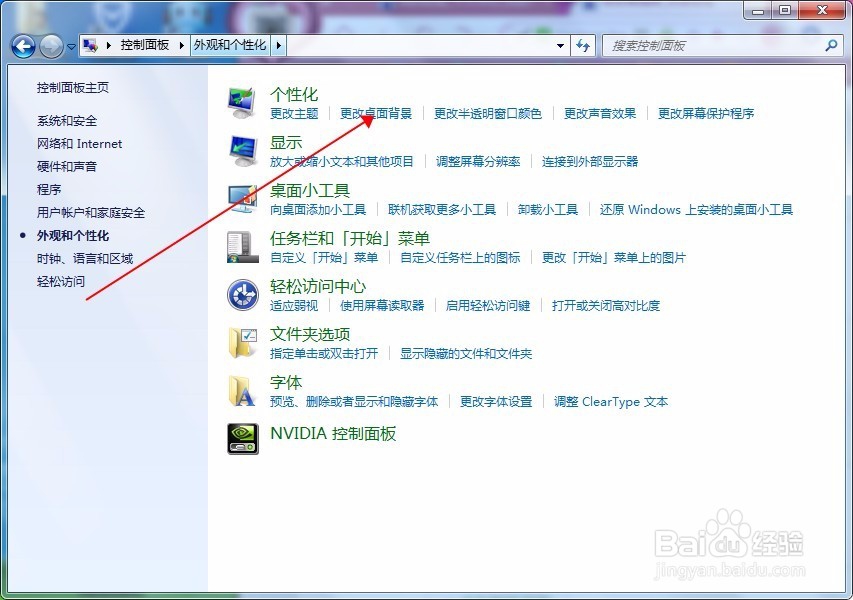The width and height of the screenshot is (853, 600).
Task: Expand the arrow before 控制面板 breadcrumb
Action: 109,46
